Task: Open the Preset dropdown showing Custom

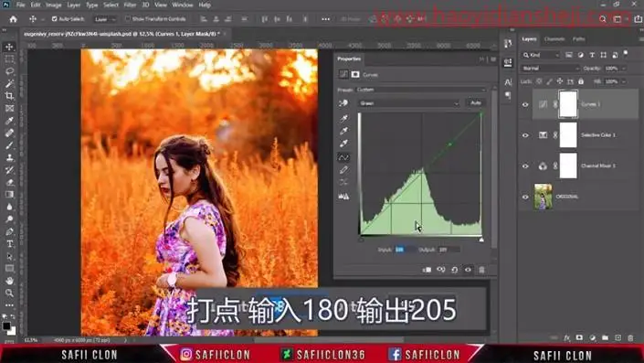Action: [421, 90]
